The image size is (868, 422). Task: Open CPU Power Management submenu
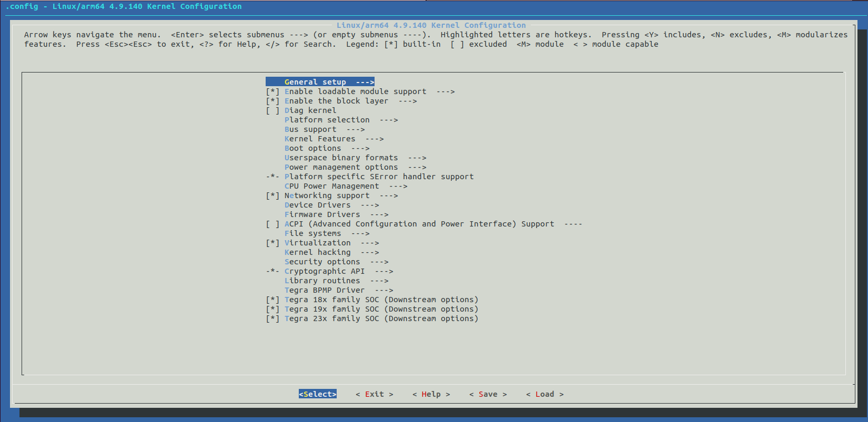coord(346,186)
